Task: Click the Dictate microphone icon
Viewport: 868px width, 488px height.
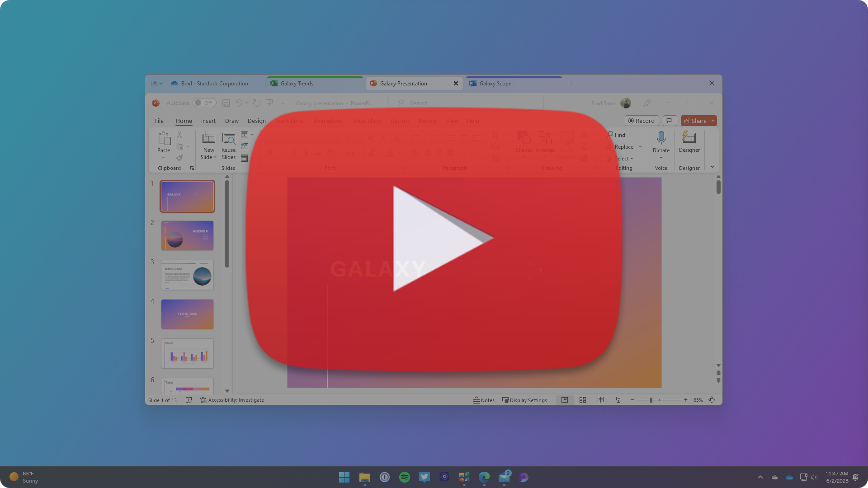Action: (x=661, y=138)
